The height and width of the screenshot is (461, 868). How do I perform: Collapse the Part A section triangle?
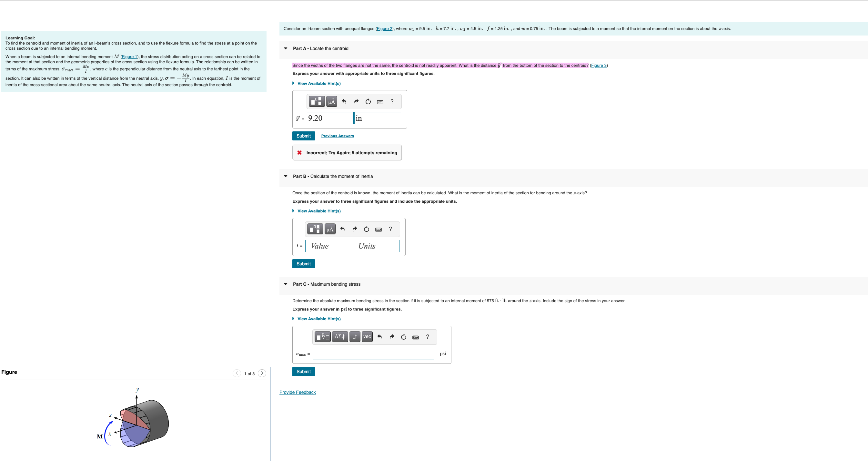pyautogui.click(x=286, y=48)
